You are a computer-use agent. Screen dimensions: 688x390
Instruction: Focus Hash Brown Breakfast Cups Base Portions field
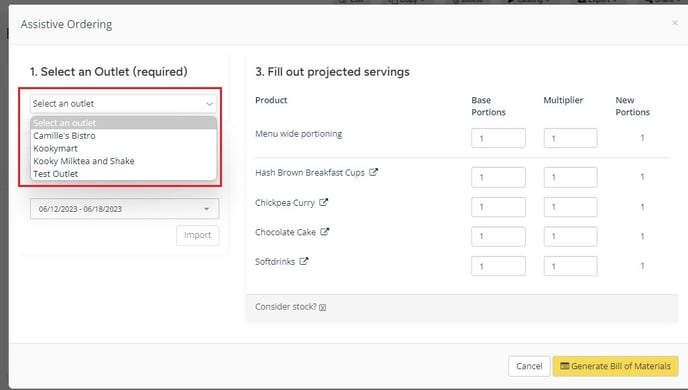498,177
